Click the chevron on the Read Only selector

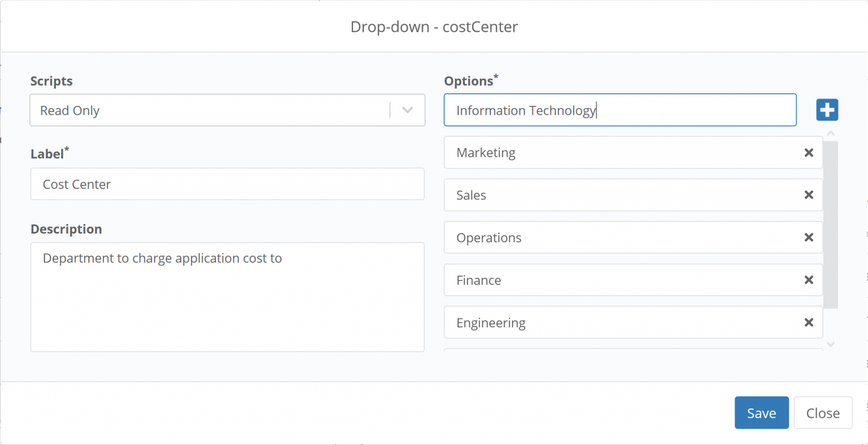(407, 110)
